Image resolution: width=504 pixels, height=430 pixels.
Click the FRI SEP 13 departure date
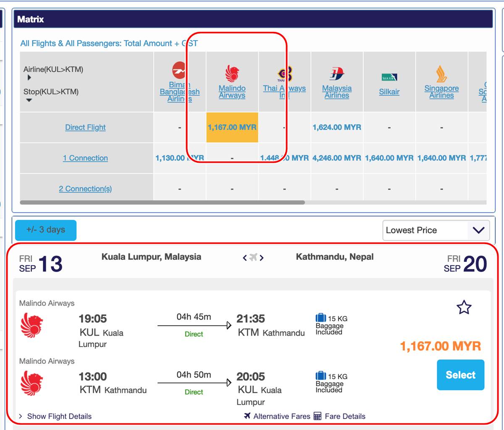(x=41, y=264)
